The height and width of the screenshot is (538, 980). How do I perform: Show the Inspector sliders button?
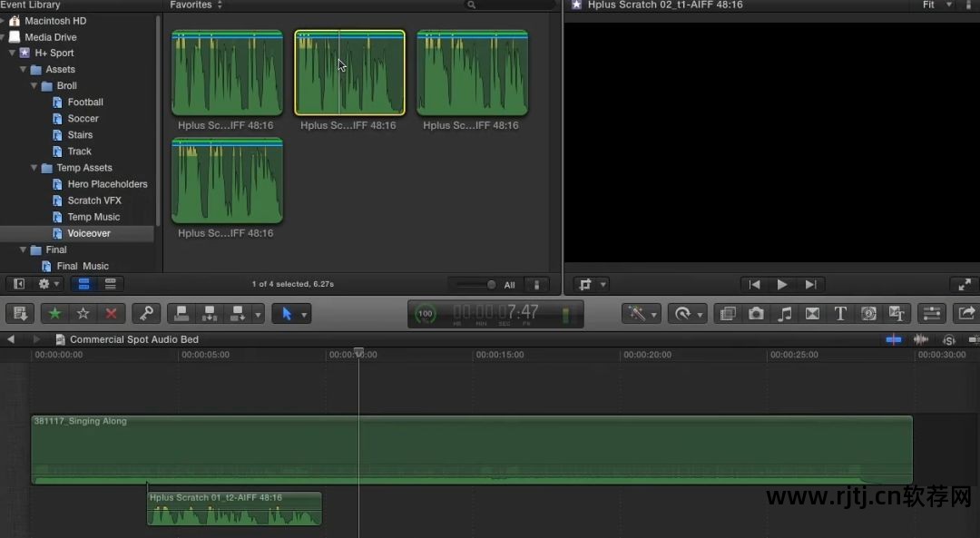coord(932,313)
